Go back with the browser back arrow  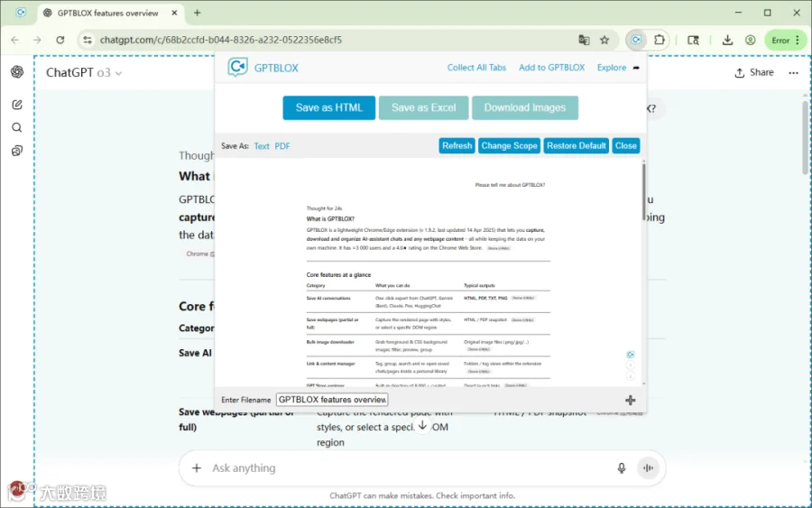(14, 40)
